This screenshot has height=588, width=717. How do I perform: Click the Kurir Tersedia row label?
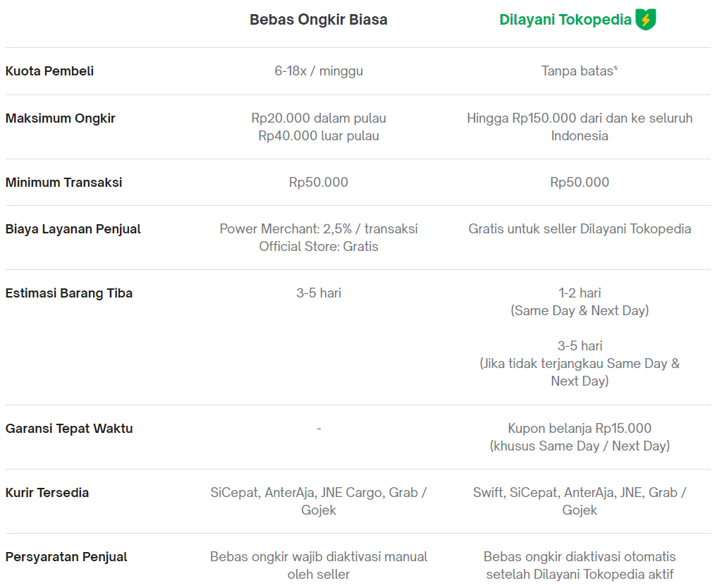tap(47, 492)
